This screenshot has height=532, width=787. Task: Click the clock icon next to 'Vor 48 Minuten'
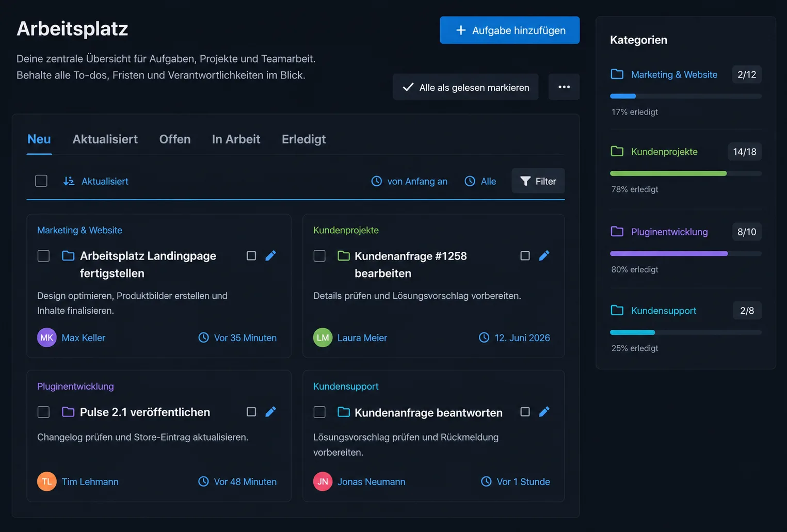(204, 481)
